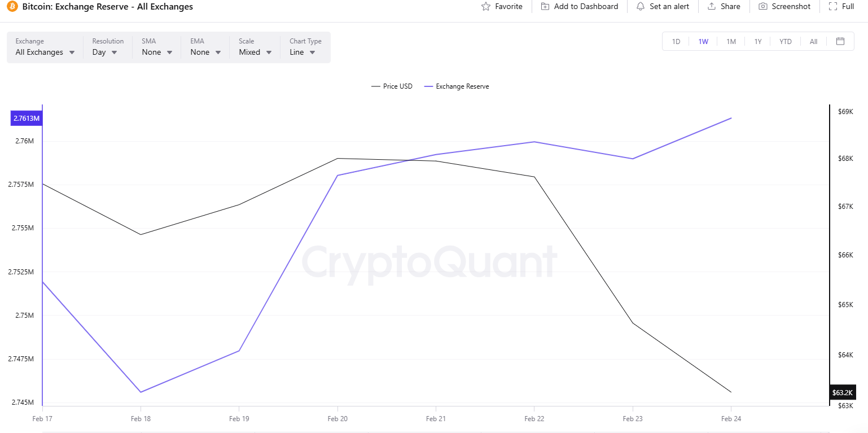The height and width of the screenshot is (433, 868).
Task: Switch to the 1M time range tab
Action: (x=731, y=41)
